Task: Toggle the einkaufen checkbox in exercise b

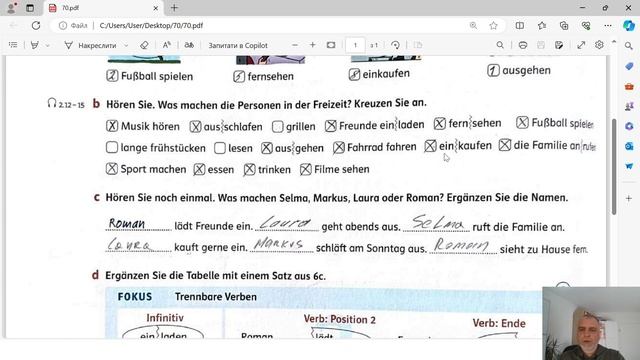Action: (x=430, y=146)
